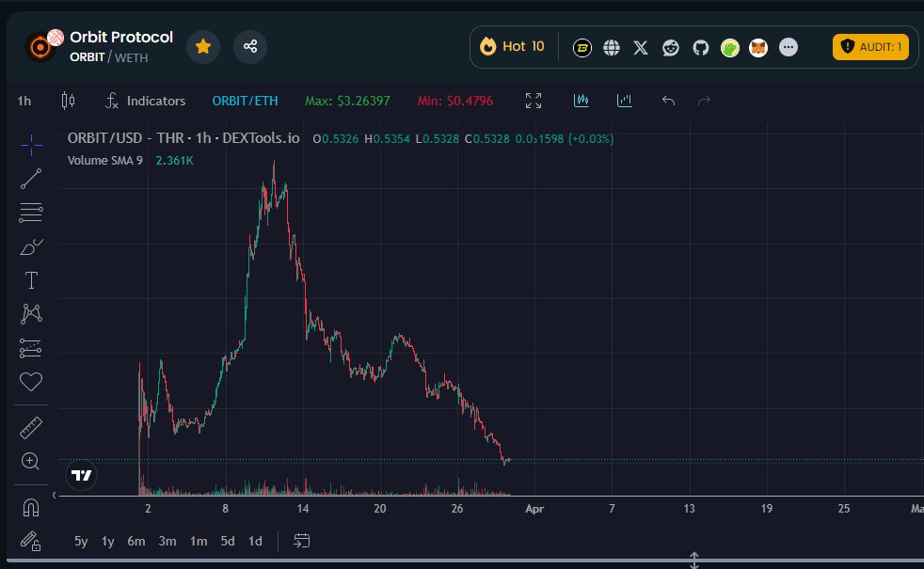Open the share pair icon
The width and height of the screenshot is (924, 569).
point(250,46)
